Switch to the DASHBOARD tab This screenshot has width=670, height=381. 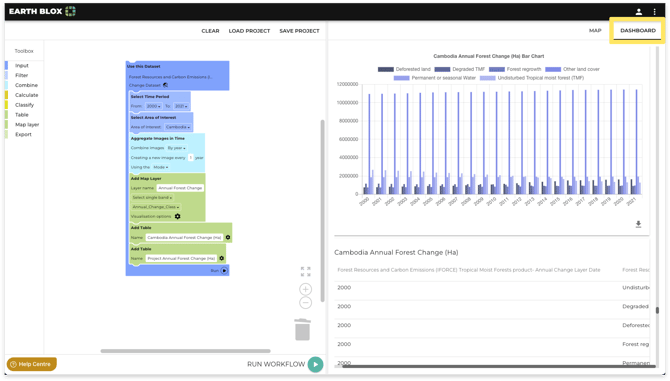[x=638, y=31]
